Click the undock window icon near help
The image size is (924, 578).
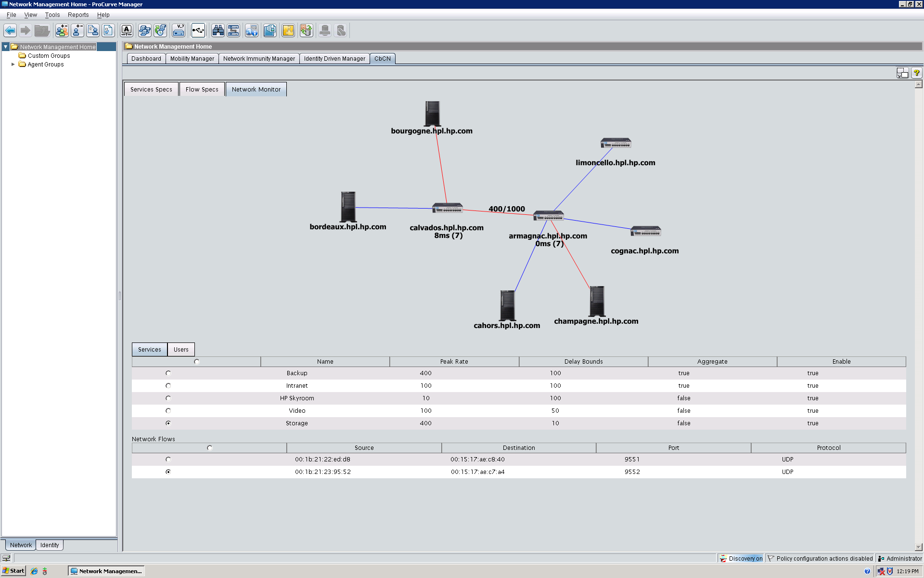(x=902, y=73)
